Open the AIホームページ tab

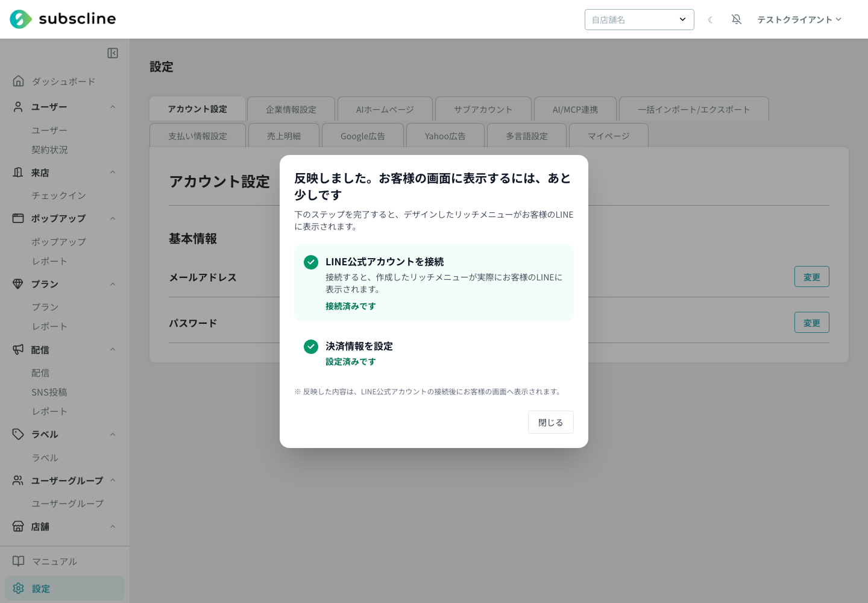click(385, 109)
